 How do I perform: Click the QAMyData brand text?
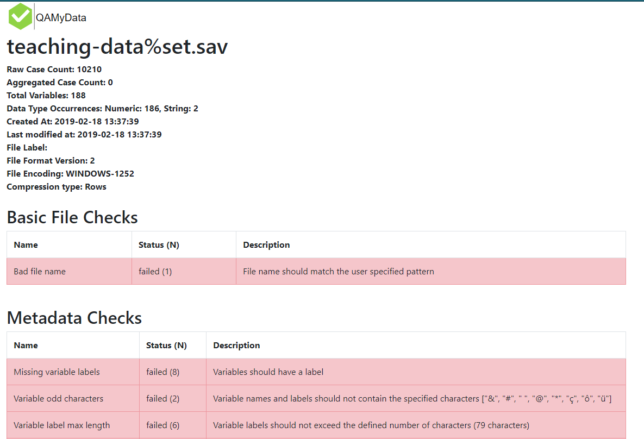pyautogui.click(x=61, y=18)
